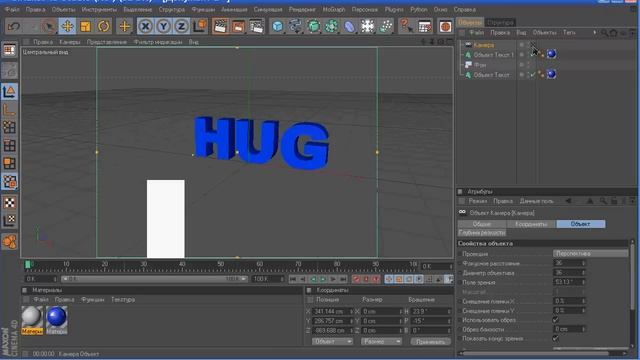The height and width of the screenshot is (360, 640).
Task: Open the Глубина резкости tab
Action: pyautogui.click(x=482, y=233)
